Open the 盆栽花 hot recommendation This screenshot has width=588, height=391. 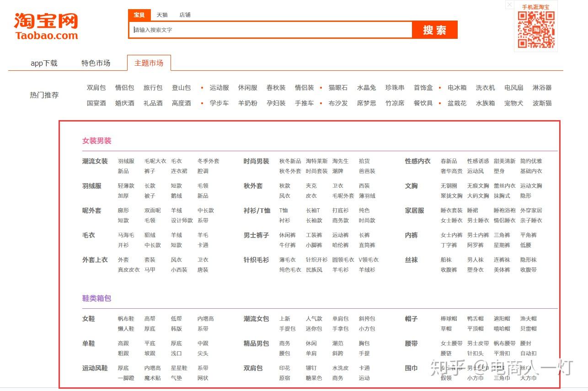(x=457, y=103)
